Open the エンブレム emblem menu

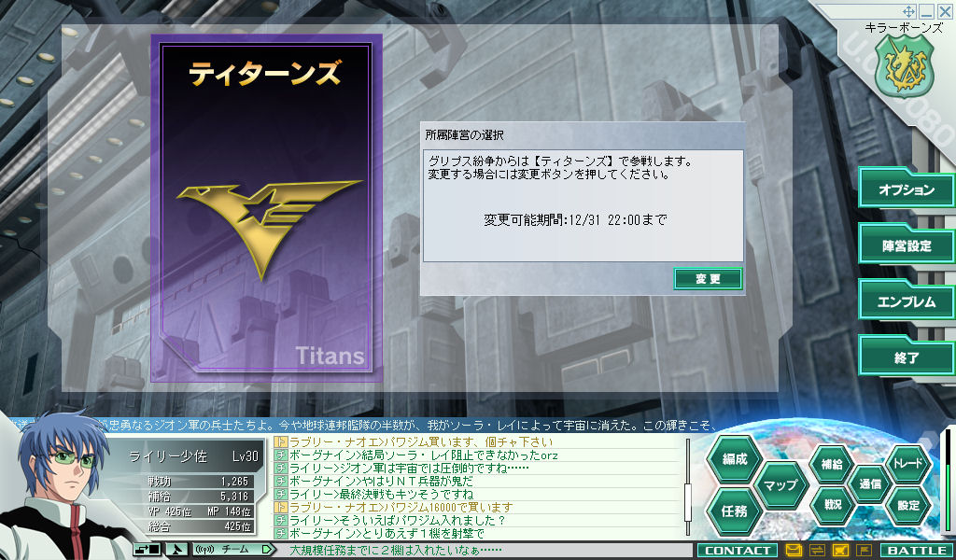[x=907, y=301]
